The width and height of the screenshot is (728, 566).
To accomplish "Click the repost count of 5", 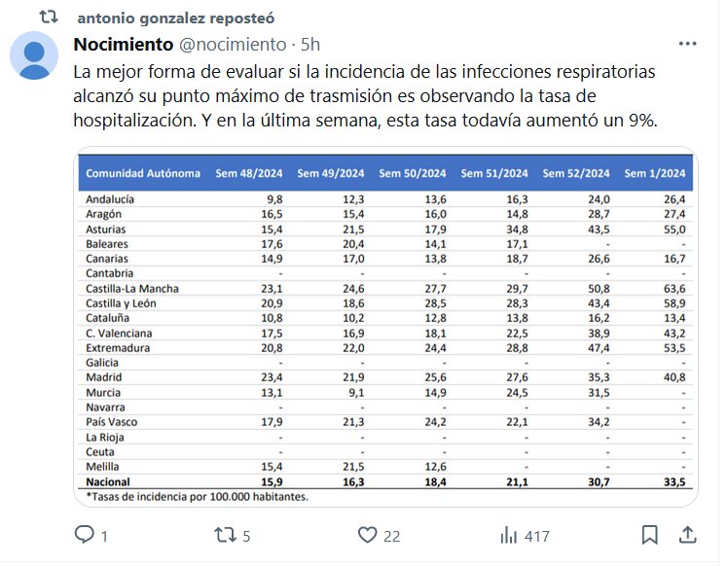I will [x=247, y=536].
